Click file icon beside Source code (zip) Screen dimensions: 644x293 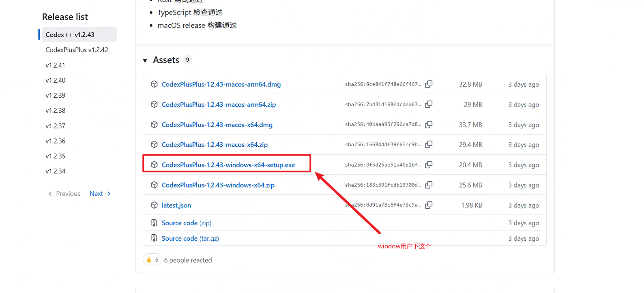tap(154, 223)
